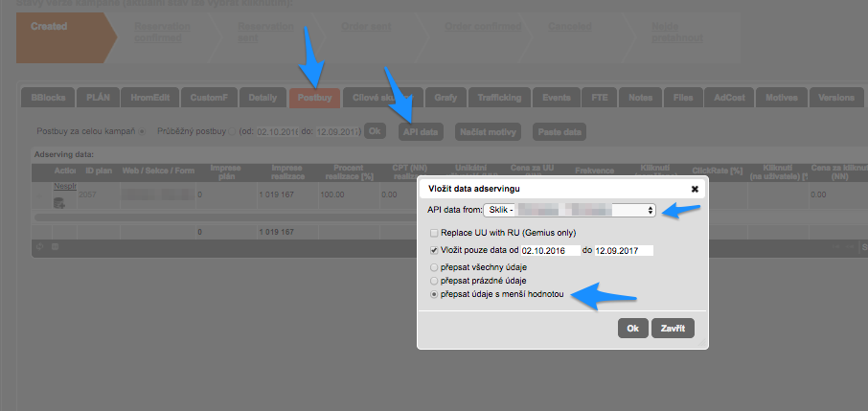
Task: Close the Vložit data adservingu dialog
Action: coord(694,189)
